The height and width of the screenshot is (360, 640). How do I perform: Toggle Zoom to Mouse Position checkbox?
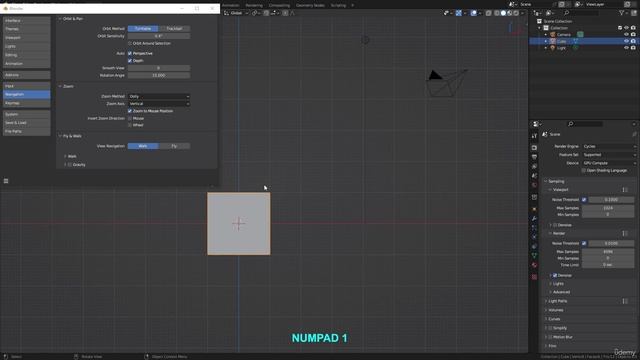pos(130,111)
